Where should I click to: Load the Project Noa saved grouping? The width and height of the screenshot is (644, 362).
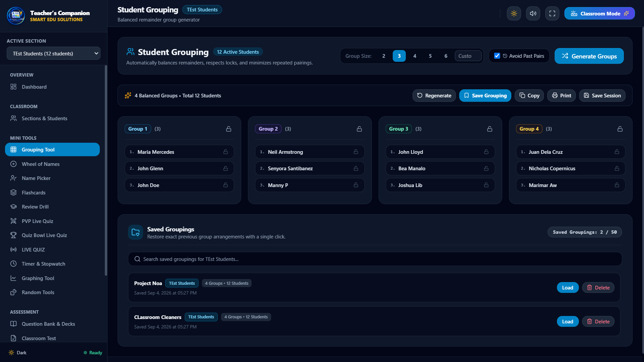click(x=567, y=287)
